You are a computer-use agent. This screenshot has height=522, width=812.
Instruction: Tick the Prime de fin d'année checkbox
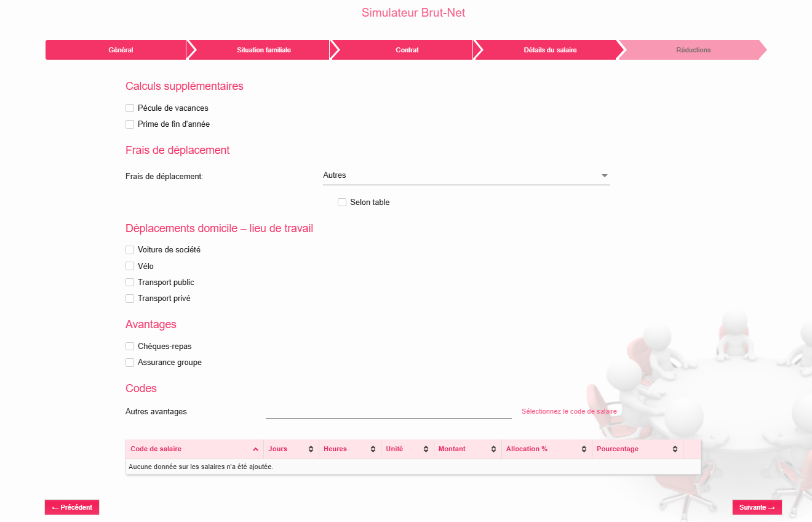tap(130, 124)
